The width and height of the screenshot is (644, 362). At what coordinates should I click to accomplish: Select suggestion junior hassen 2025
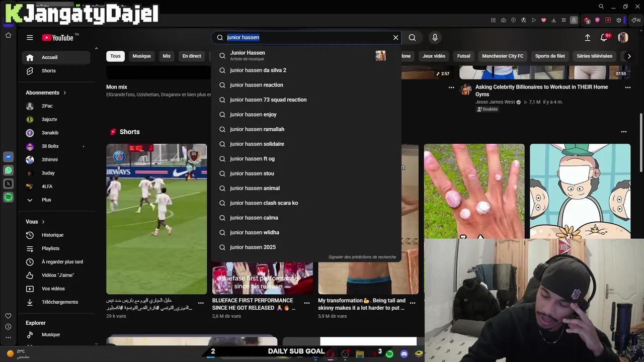(306, 247)
